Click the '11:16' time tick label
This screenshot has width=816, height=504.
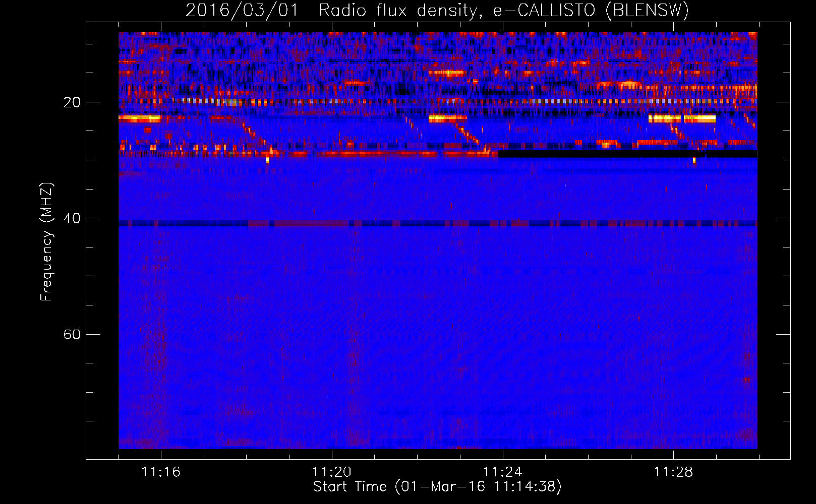161,472
